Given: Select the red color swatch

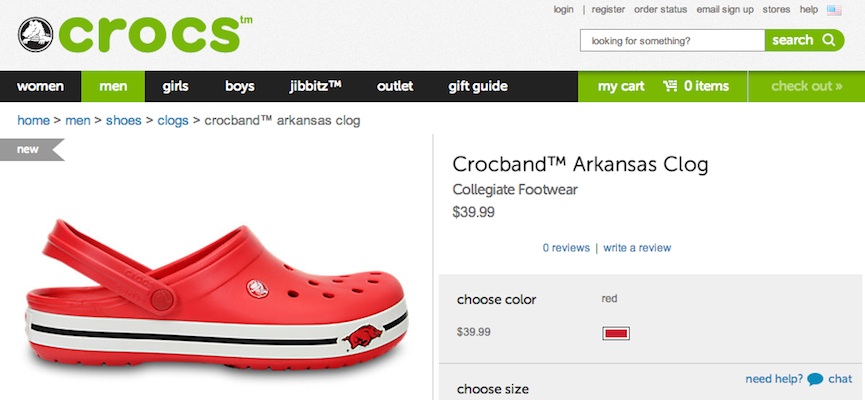Looking at the screenshot, I should pos(616,333).
